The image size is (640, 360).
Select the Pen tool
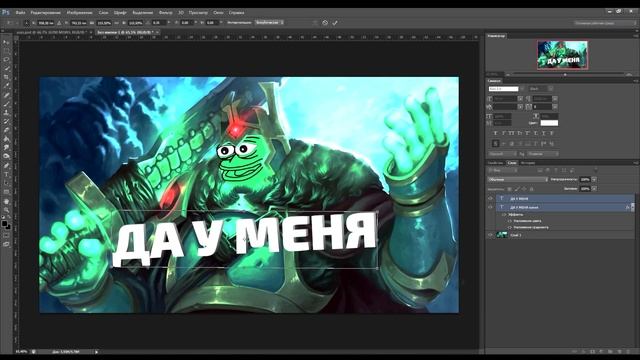coord(6,165)
